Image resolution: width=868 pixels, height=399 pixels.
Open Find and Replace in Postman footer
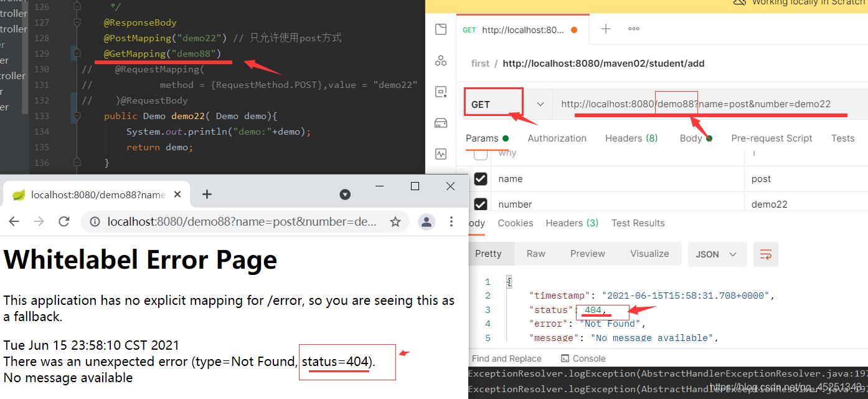[506, 358]
